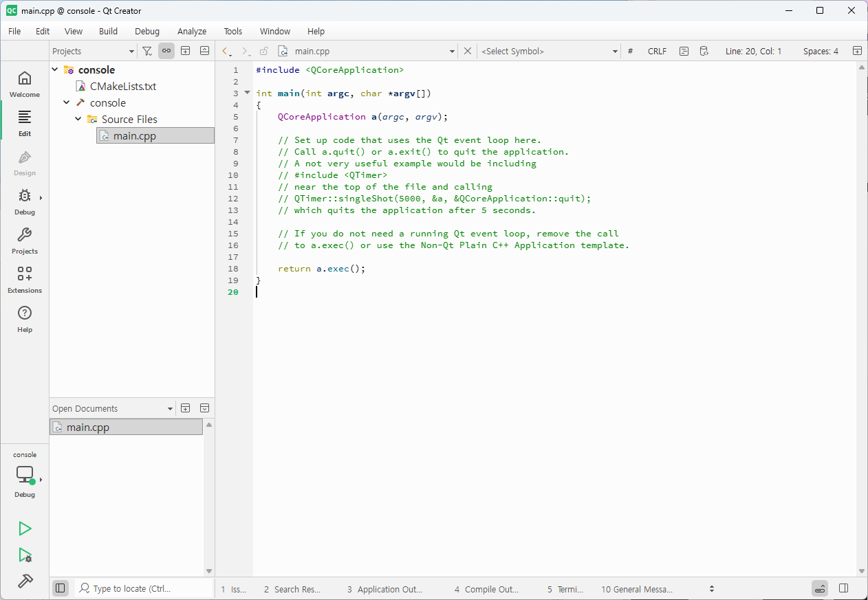Screen dimensions: 868x600
Task: Open the Select Symbol dropdown
Action: tap(549, 51)
